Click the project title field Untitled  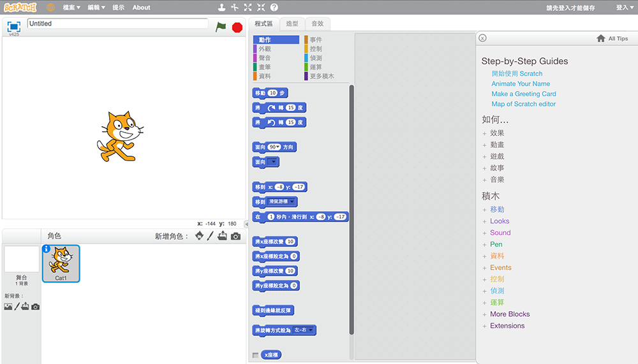(x=117, y=24)
